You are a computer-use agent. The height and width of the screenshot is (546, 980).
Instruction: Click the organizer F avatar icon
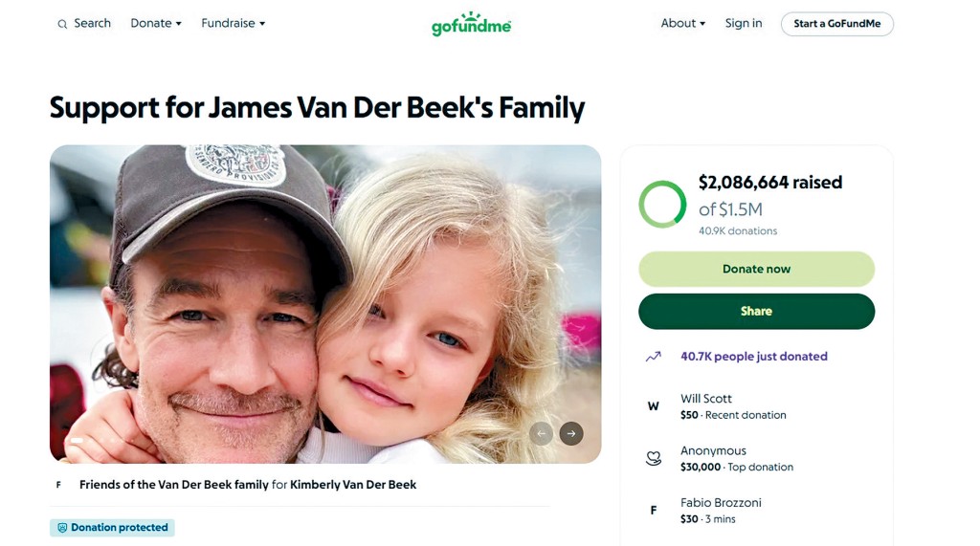(58, 485)
